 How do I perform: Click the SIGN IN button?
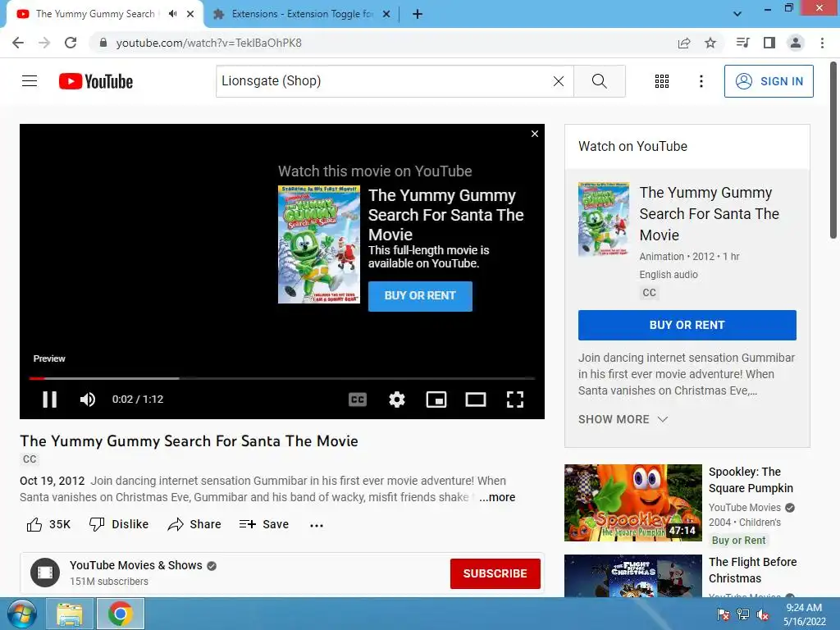[x=769, y=81]
